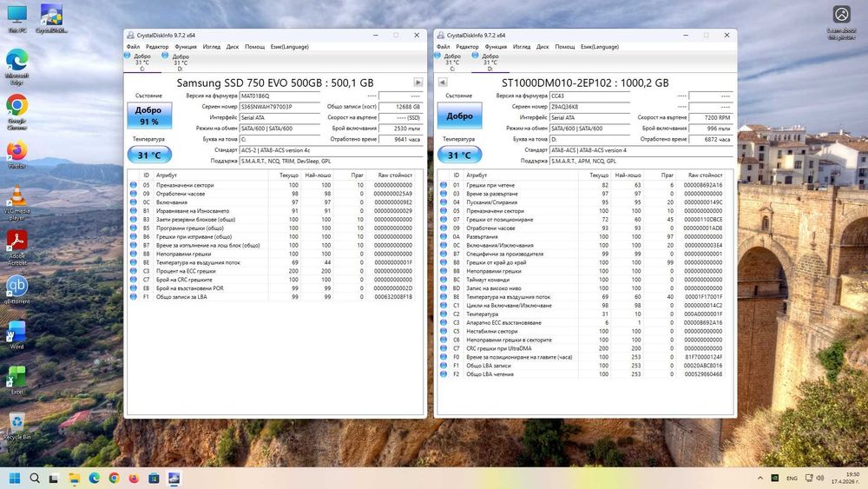Click serial number field Z9AQ36K8
The image size is (868, 489).
pyautogui.click(x=590, y=107)
